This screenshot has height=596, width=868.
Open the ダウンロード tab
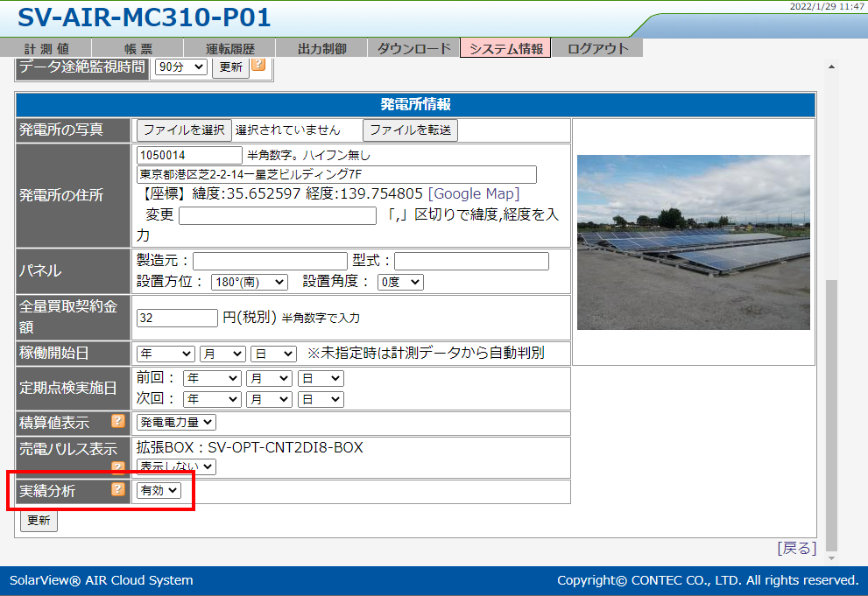[413, 49]
